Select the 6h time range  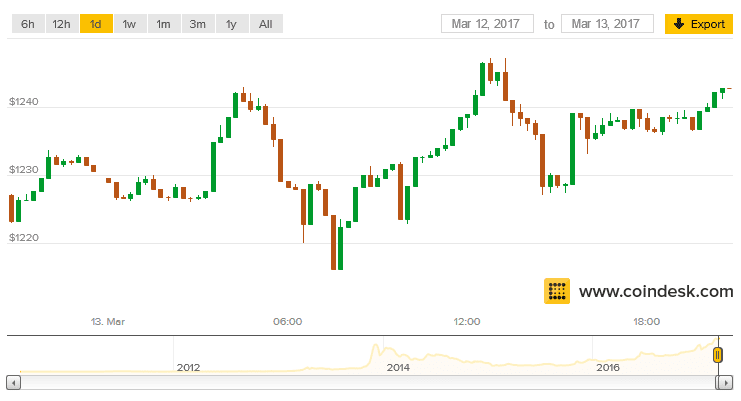pos(26,23)
